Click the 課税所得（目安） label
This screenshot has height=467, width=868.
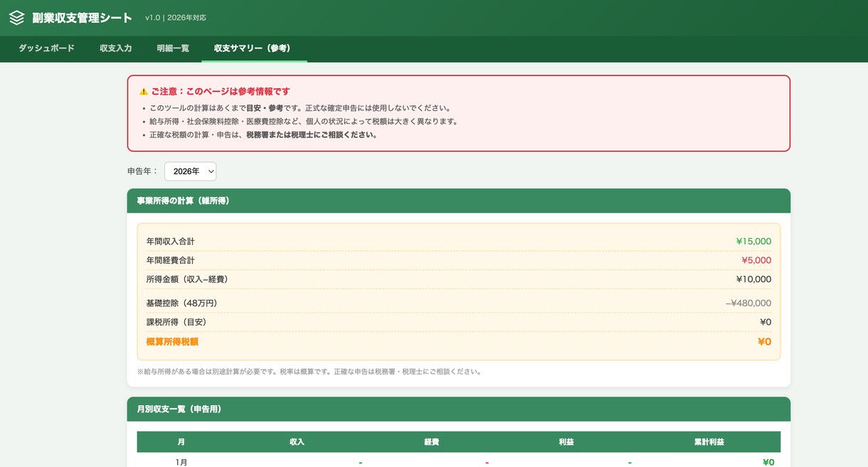click(176, 322)
